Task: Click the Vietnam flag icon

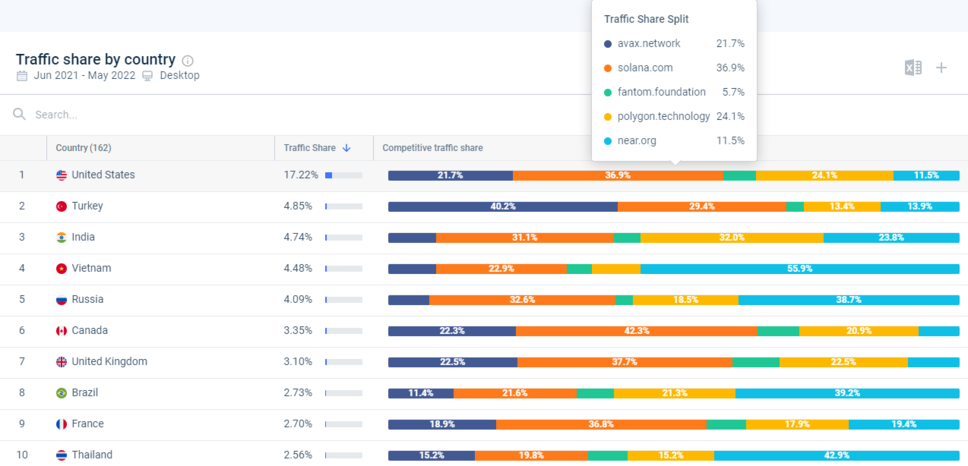Action: (x=61, y=268)
